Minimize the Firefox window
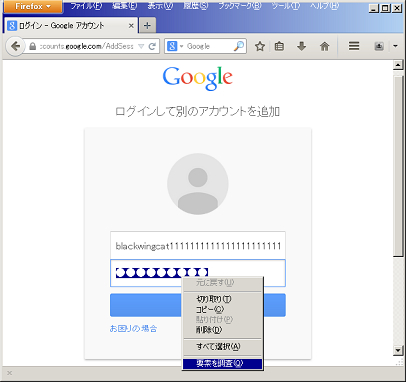 374,8
